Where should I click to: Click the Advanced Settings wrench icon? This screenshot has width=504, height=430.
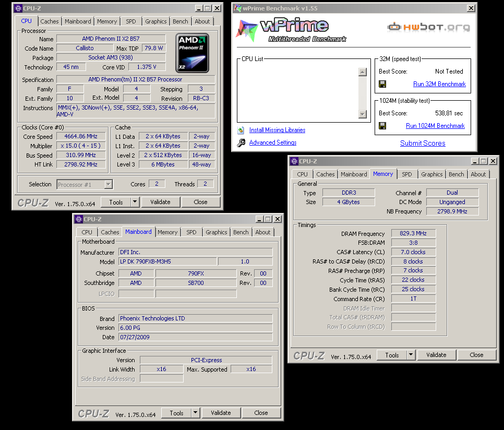tap(241, 142)
